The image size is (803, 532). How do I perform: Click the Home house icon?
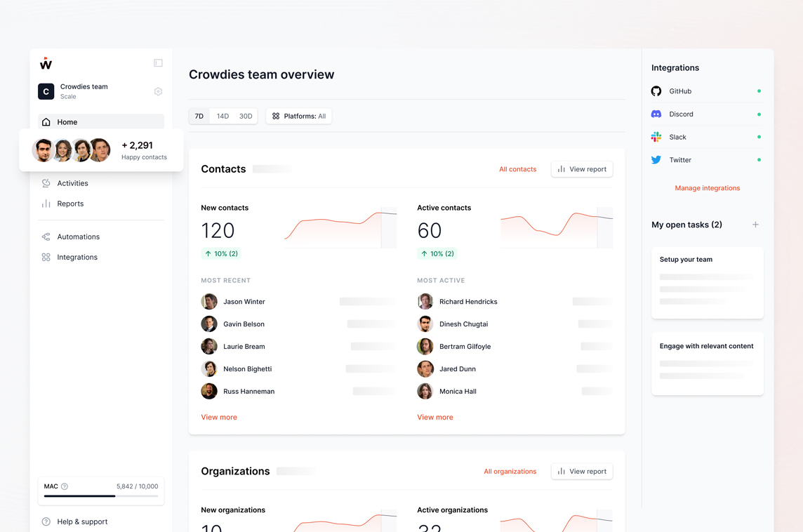coord(46,122)
